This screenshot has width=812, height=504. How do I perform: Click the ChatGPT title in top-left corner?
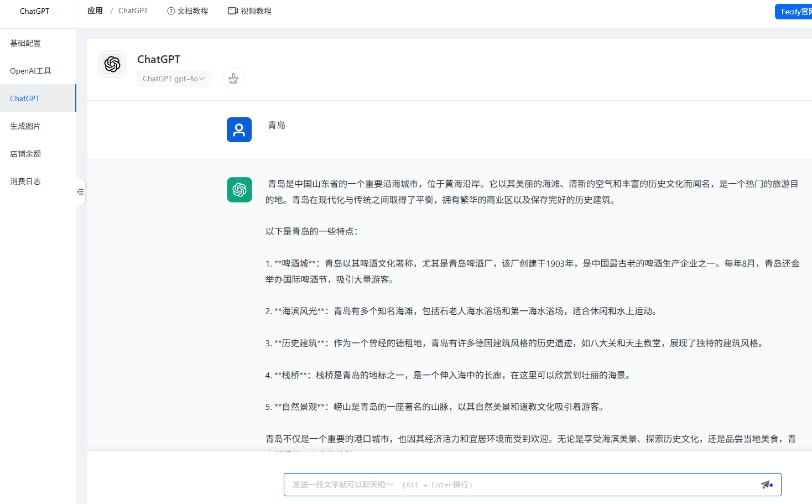pyautogui.click(x=35, y=11)
